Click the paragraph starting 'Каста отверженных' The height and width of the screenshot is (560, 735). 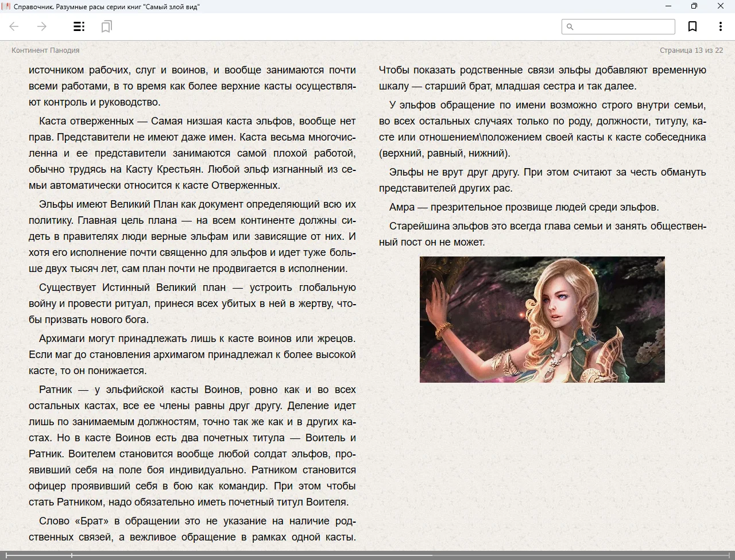192,153
